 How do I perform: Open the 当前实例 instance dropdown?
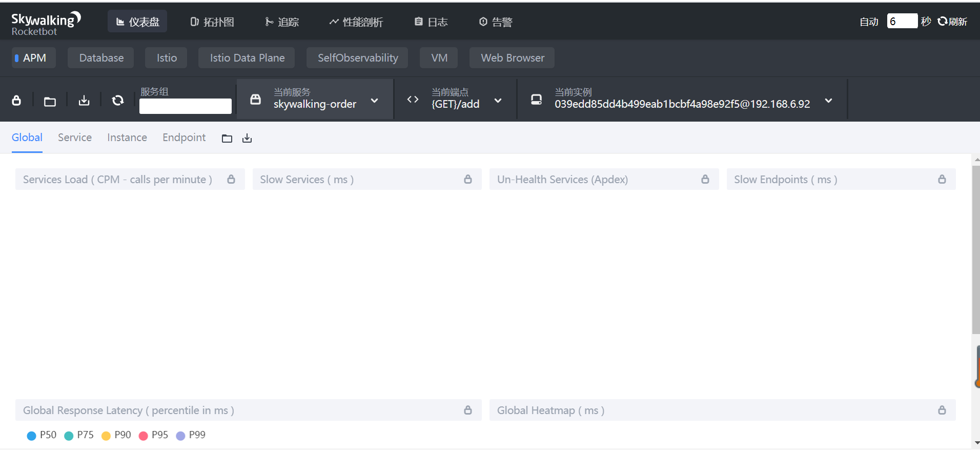coord(682,99)
